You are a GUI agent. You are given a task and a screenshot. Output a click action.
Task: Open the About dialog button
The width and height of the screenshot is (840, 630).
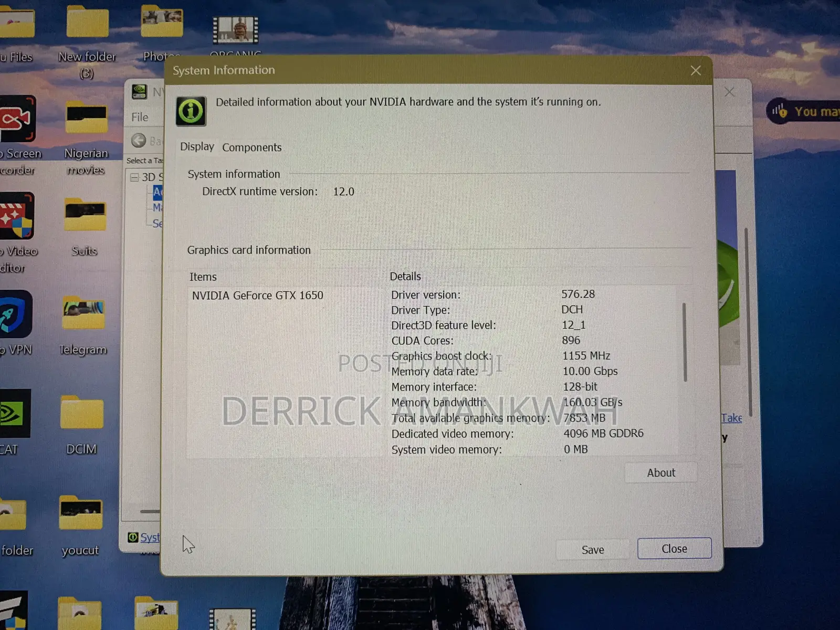[661, 472]
